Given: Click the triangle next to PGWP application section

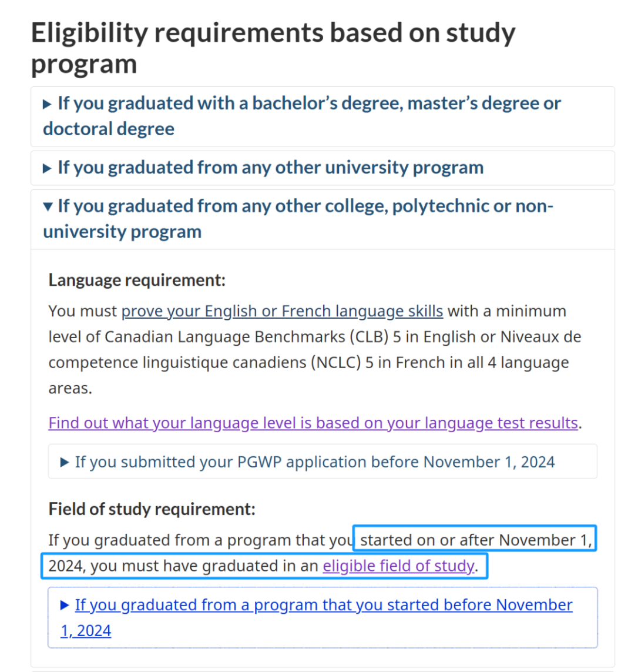Looking at the screenshot, I should 65,462.
